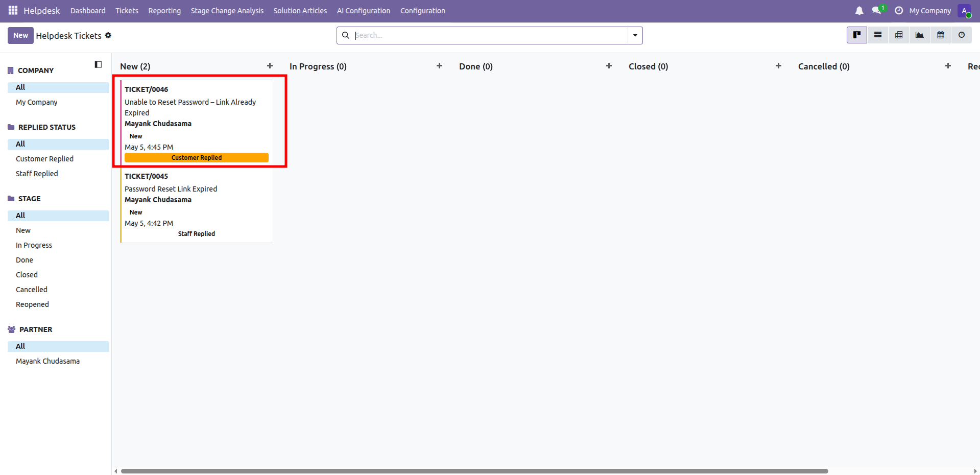Click the Cancelled (0) column header
The width and height of the screenshot is (980, 475).
point(824,66)
